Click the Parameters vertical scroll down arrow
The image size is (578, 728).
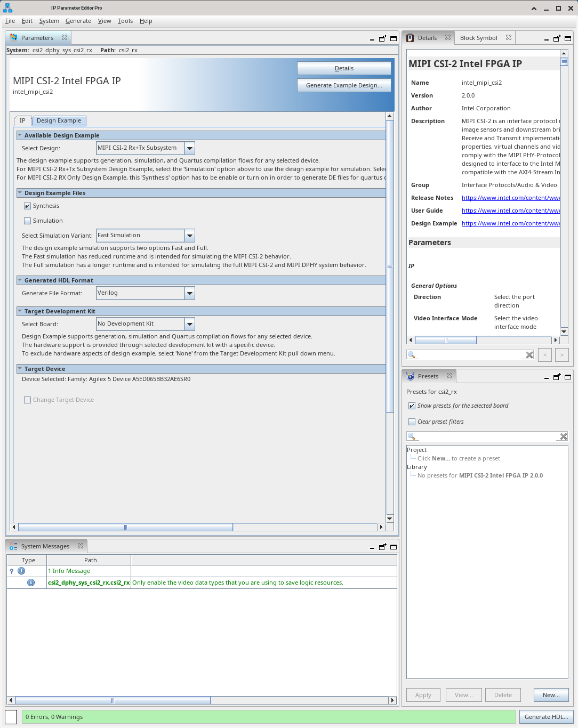click(x=389, y=519)
